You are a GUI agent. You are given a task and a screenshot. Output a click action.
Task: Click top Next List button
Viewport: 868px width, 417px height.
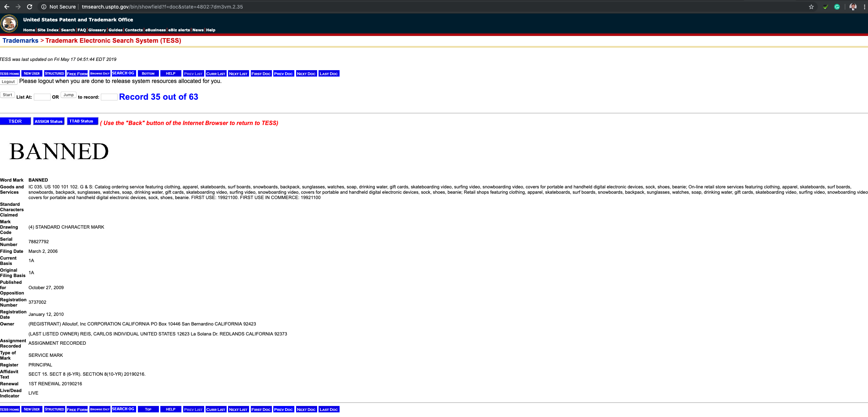tap(238, 74)
